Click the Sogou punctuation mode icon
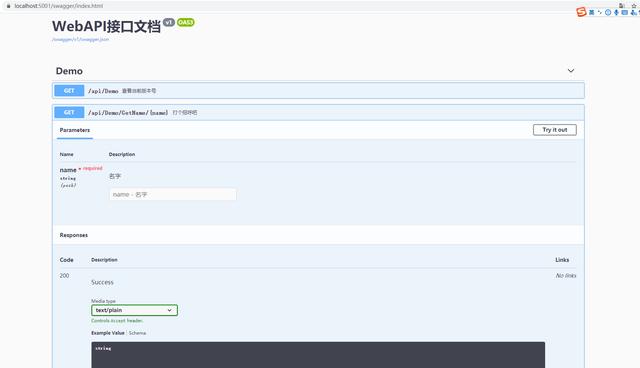Viewport: 640px width, 368px height. point(600,12)
